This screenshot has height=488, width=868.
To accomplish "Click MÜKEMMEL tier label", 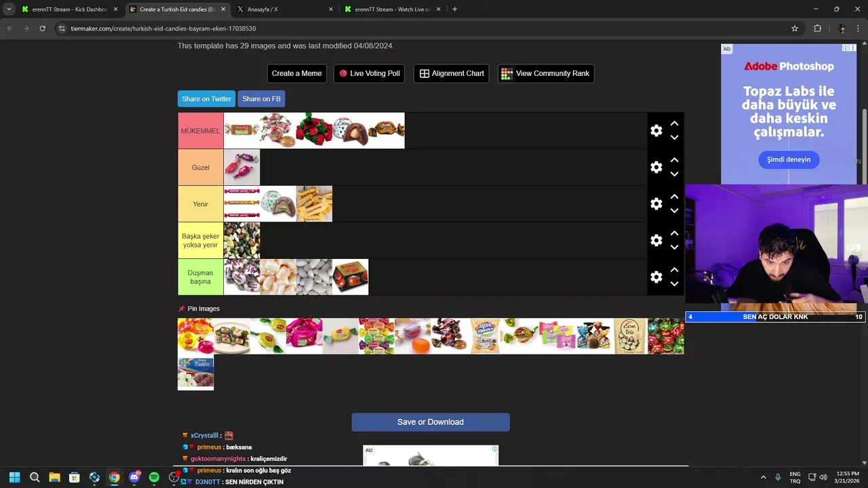I will click(201, 131).
